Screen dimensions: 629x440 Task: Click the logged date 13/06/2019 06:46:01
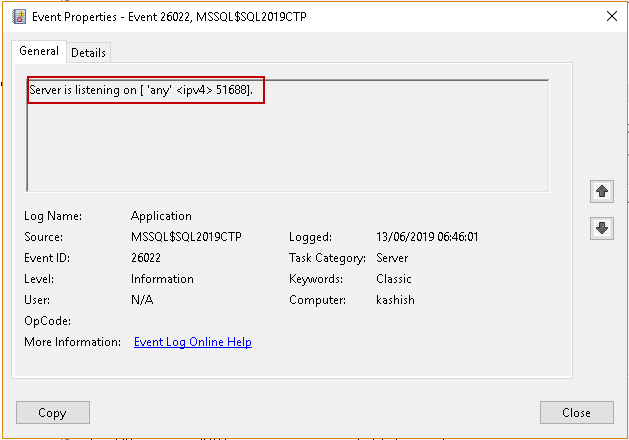[427, 237]
